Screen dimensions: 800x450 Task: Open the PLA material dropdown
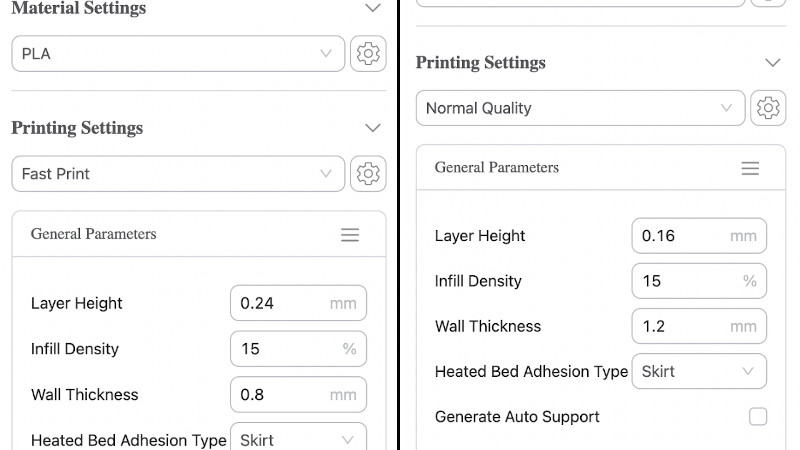pyautogui.click(x=178, y=54)
